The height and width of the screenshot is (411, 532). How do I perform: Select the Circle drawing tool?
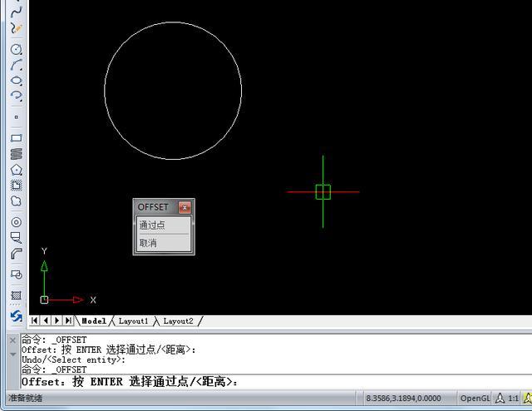(16, 49)
